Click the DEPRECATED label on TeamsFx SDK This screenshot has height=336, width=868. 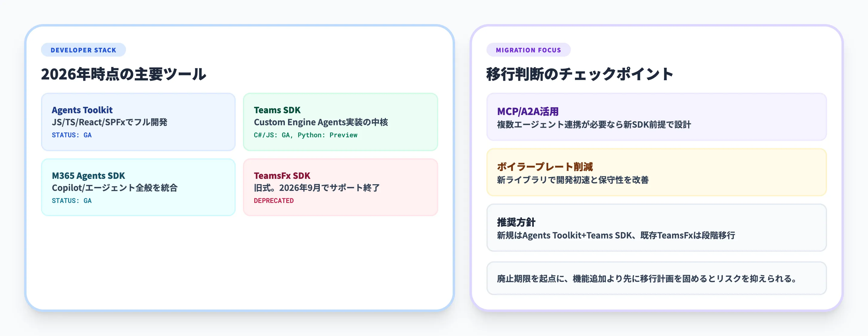click(274, 200)
